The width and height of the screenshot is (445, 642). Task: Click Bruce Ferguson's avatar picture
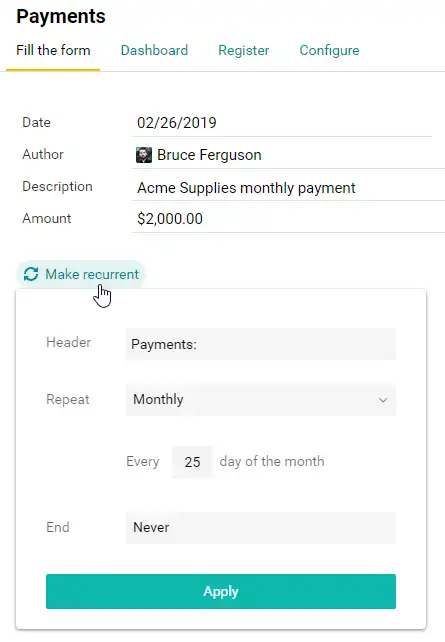(x=144, y=155)
